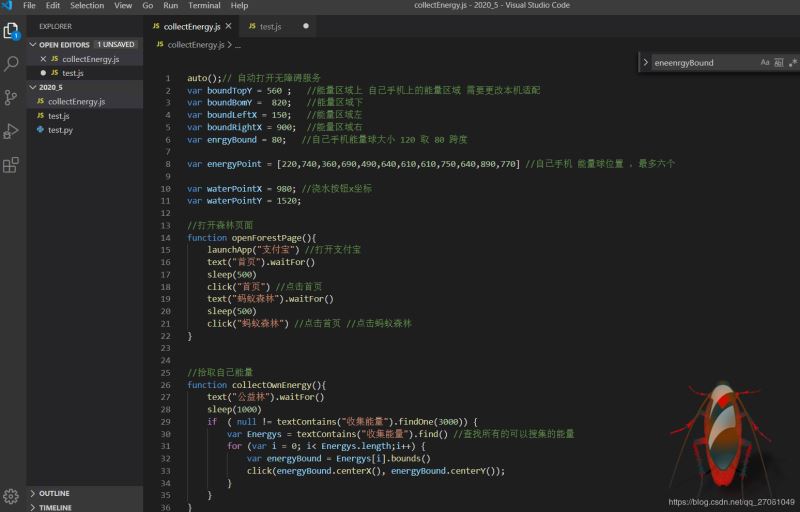The image size is (800, 512).
Task: Open the Run and Debug view
Action: pyautogui.click(x=12, y=131)
